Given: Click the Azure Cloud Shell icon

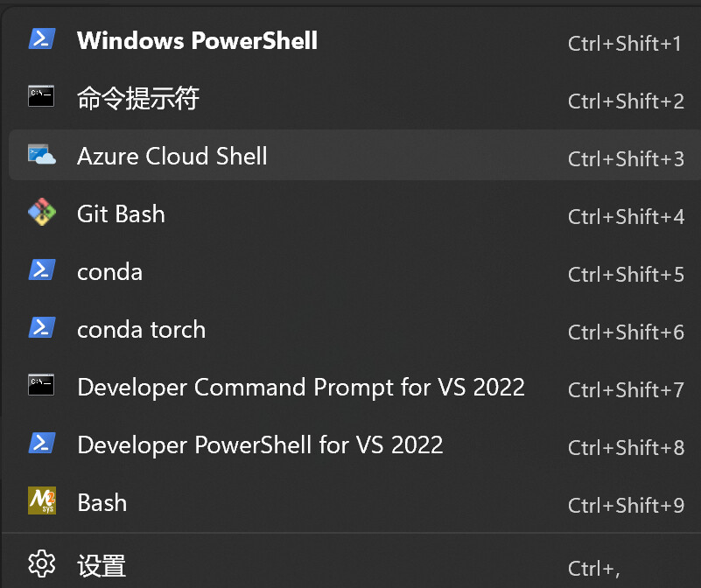Looking at the screenshot, I should tap(42, 155).
